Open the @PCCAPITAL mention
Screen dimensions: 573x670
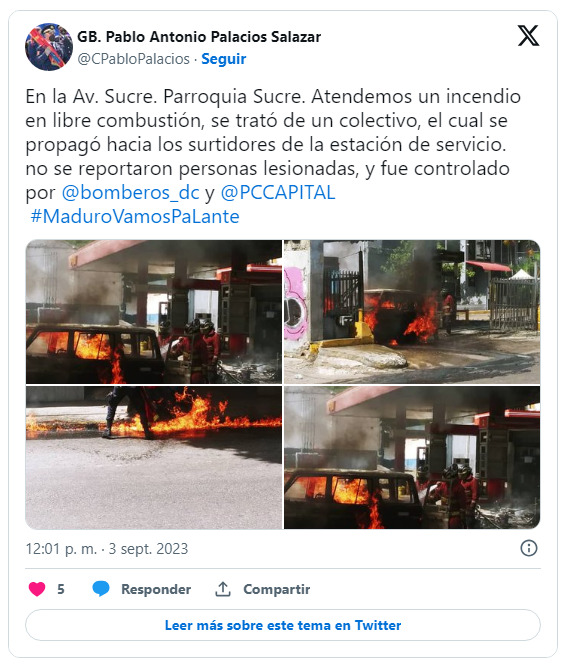(x=278, y=193)
